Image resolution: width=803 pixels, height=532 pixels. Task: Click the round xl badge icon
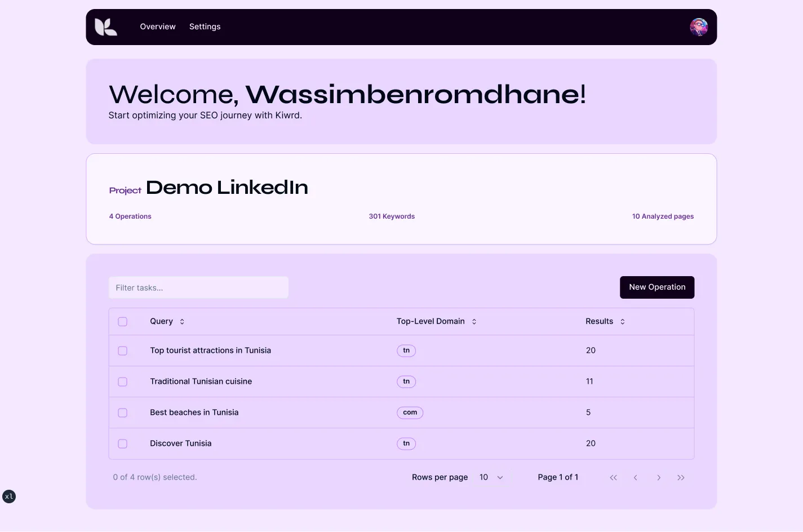[x=9, y=496]
